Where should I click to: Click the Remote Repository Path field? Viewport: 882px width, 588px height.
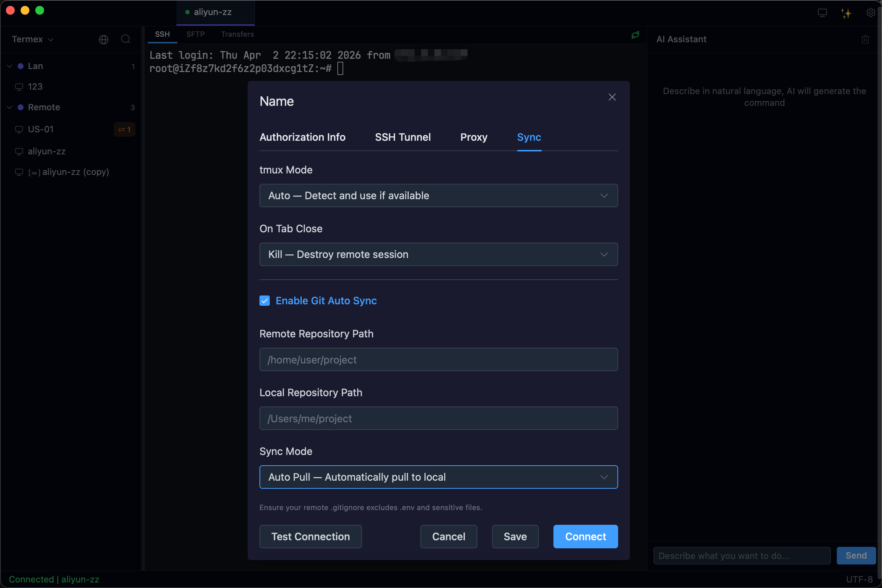pos(438,360)
